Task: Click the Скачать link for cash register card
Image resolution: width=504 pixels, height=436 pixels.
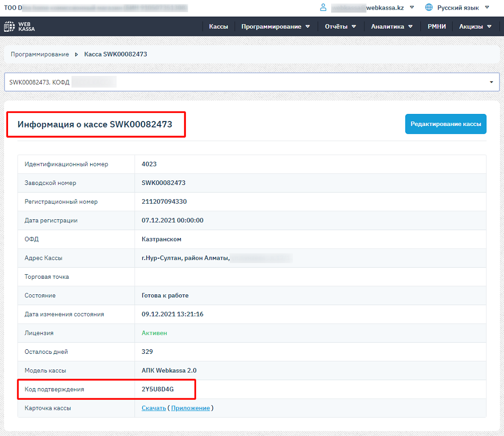Action: coord(154,408)
